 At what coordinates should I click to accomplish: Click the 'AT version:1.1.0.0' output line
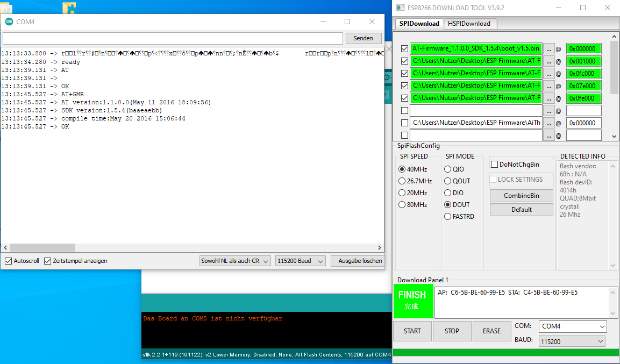tap(136, 102)
